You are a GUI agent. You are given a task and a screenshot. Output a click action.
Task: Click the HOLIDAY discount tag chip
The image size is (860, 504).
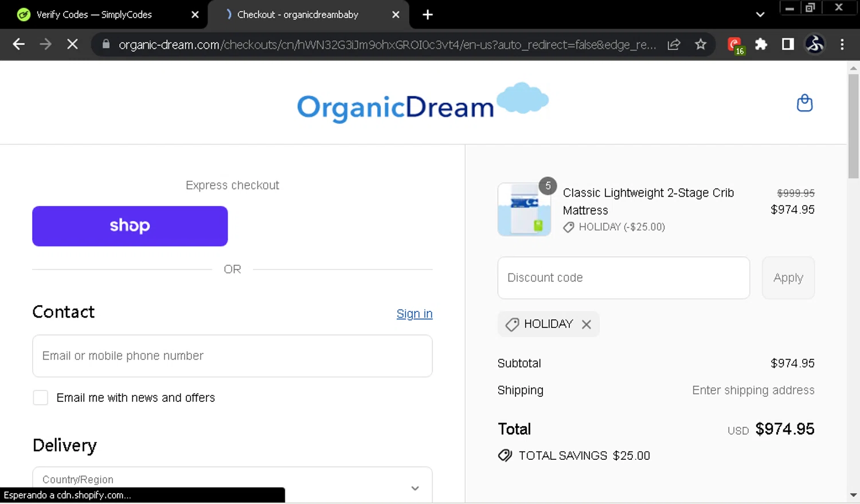coord(548,324)
